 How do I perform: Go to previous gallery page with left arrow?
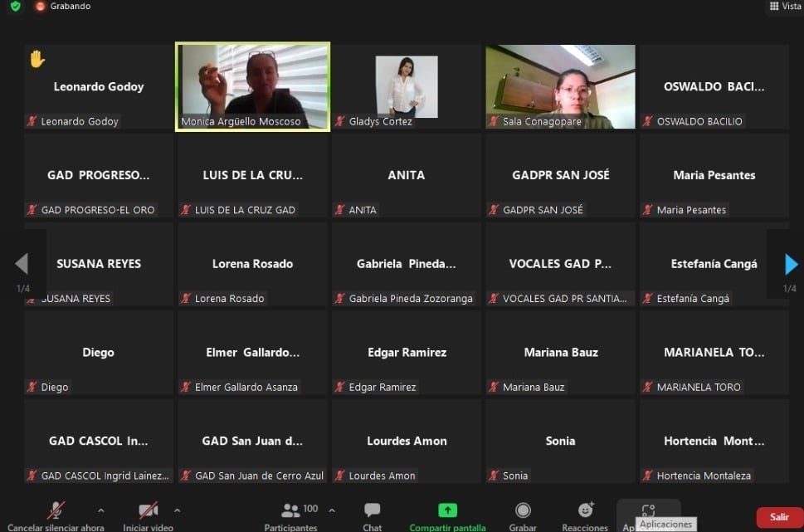[x=22, y=265]
